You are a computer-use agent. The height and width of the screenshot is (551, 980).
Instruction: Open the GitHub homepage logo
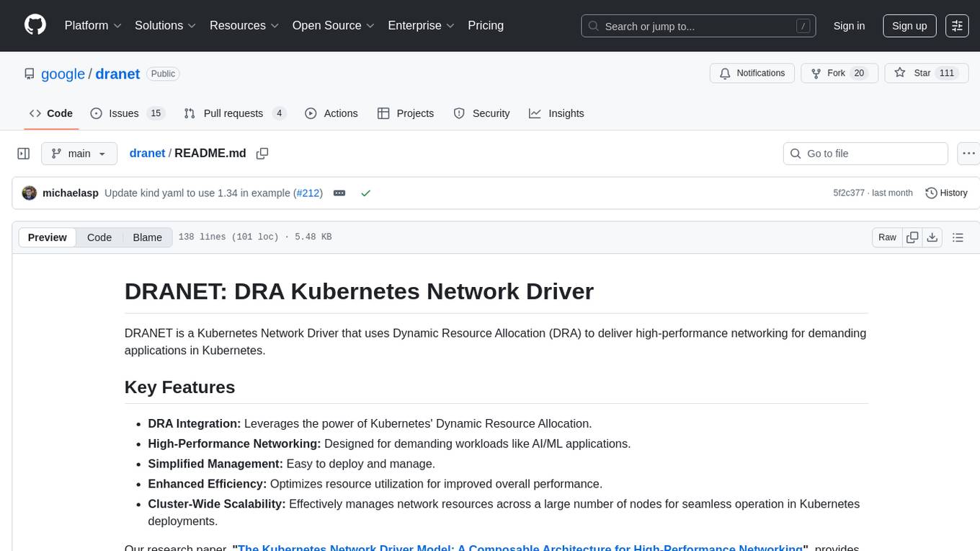(35, 25)
